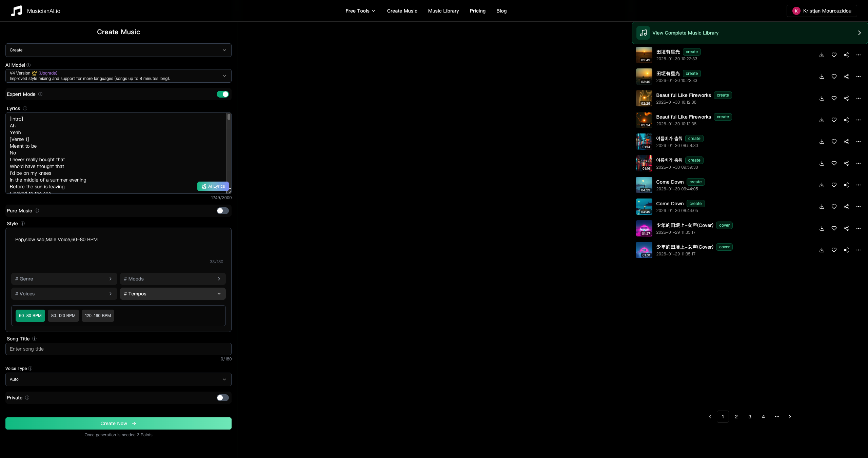This screenshot has width=868, height=458.
Task: Favorite the Beautiful Like Fireworks song
Action: (834, 98)
